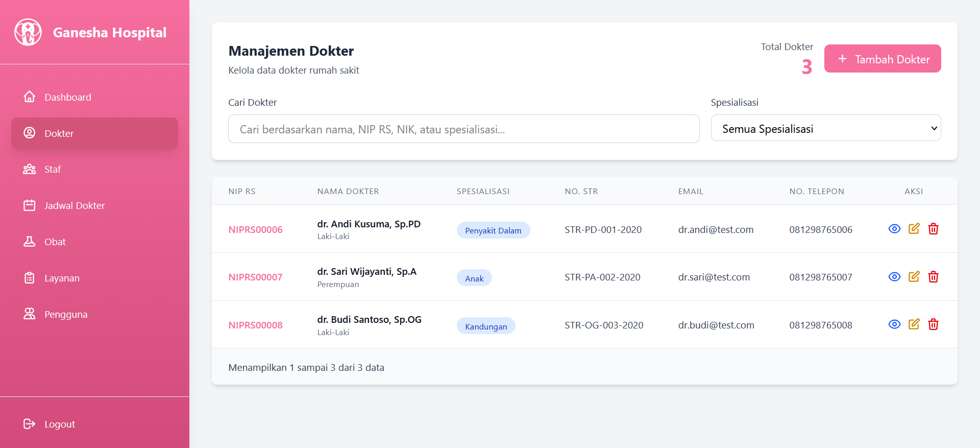
Task: Navigate to Obat section
Action: point(94,242)
